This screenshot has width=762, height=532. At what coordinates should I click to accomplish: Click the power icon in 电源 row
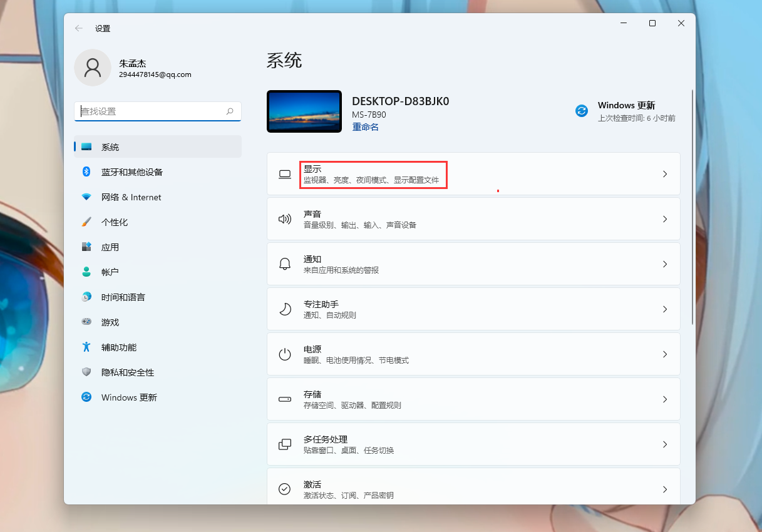(285, 354)
